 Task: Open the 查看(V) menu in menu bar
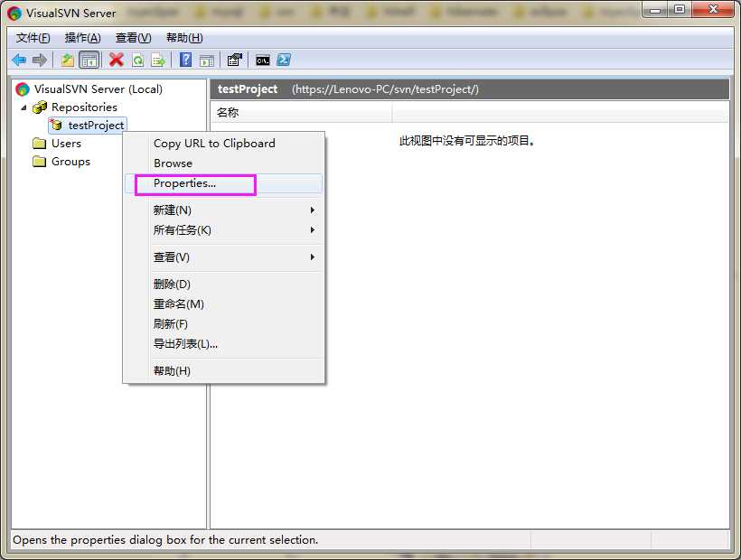[133, 38]
